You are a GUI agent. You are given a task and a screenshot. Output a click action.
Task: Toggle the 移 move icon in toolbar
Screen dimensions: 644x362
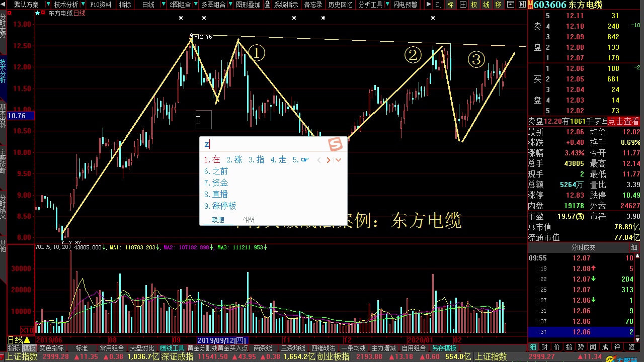(x=498, y=5)
